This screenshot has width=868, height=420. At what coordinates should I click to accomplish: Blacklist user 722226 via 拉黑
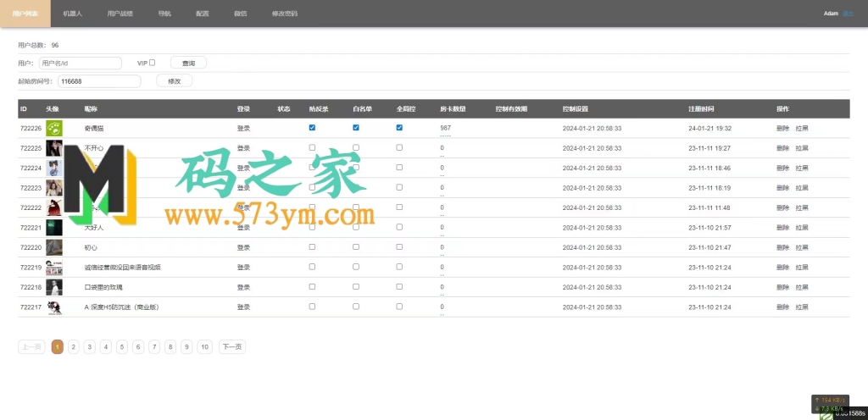(802, 128)
